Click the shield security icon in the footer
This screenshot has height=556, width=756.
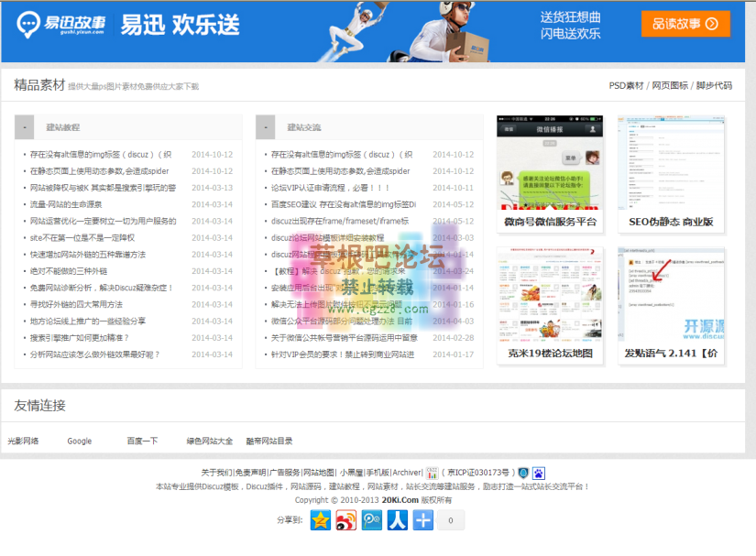tap(523, 473)
